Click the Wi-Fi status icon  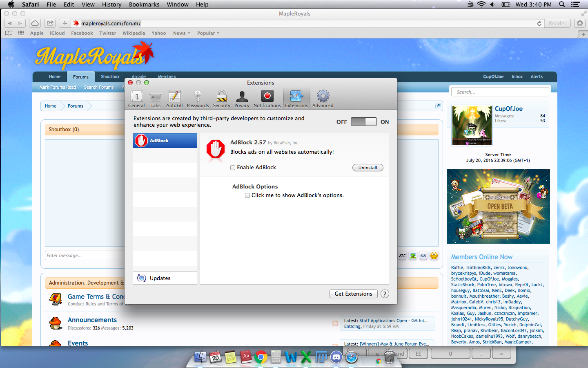(481, 4)
